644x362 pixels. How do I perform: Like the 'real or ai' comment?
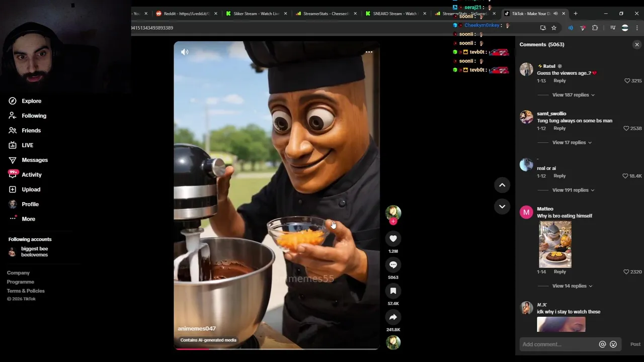click(625, 176)
